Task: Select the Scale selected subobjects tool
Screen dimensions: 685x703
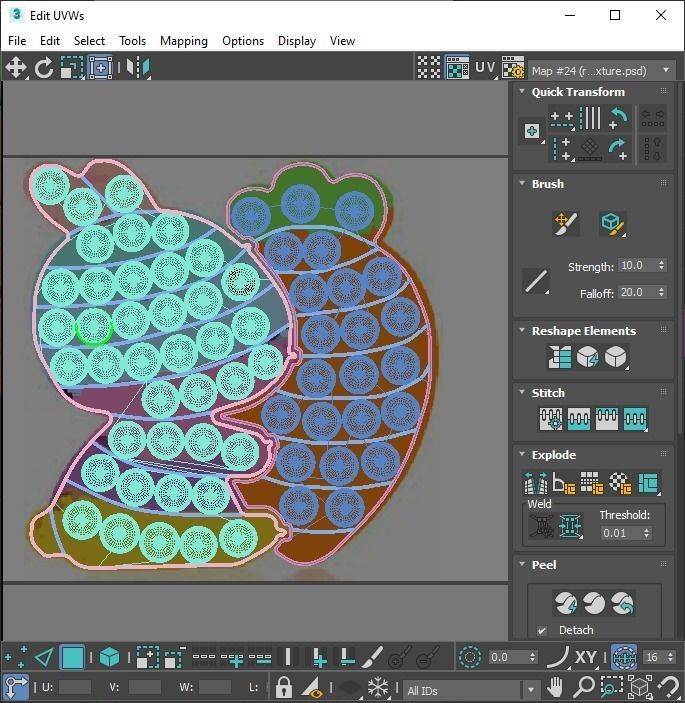Action: point(72,68)
